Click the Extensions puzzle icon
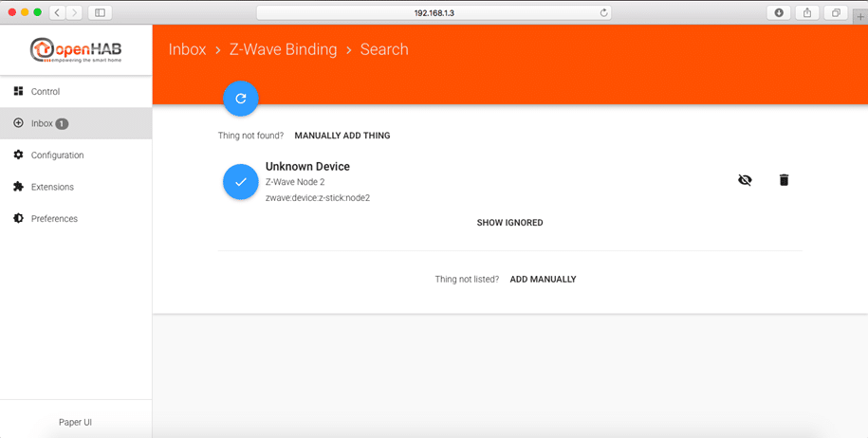The image size is (868, 438). (x=18, y=187)
